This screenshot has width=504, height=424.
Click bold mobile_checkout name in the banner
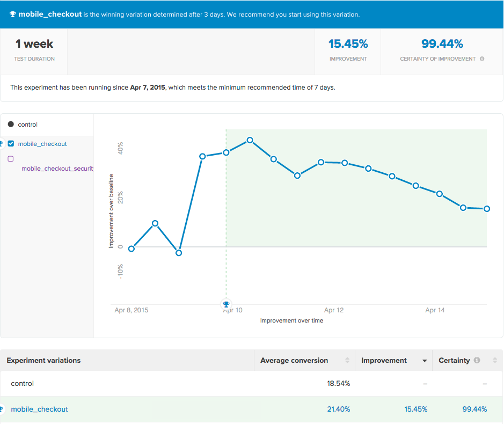click(x=50, y=14)
